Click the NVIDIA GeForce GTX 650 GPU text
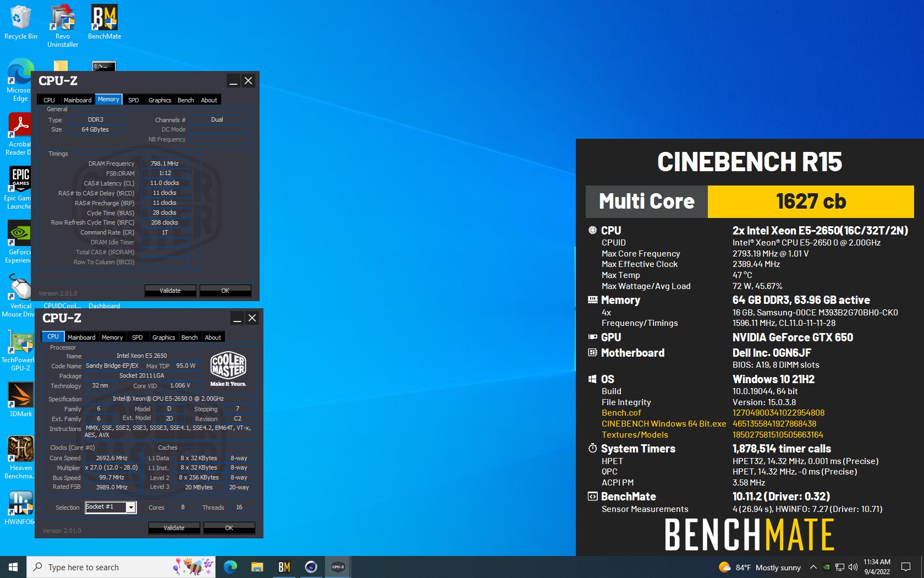The height and width of the screenshot is (578, 924). tap(793, 337)
